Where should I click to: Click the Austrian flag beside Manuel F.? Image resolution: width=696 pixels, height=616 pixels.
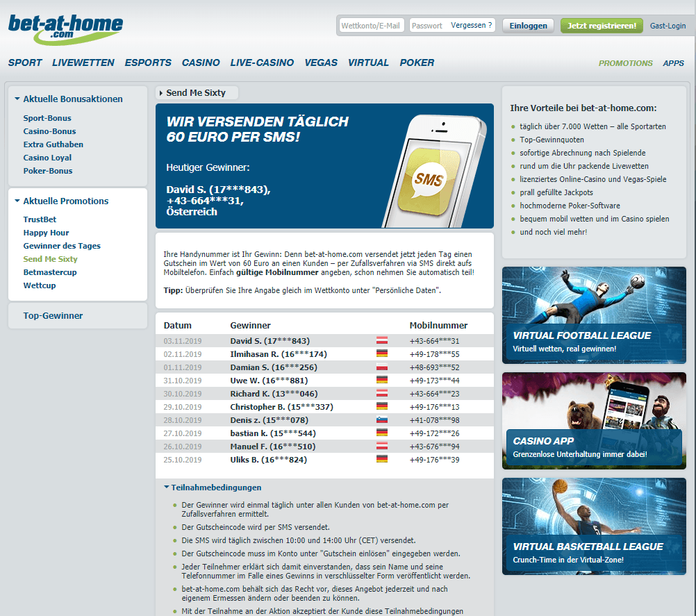[x=382, y=446]
